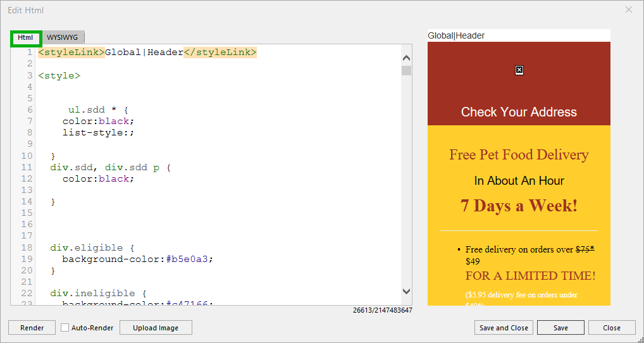Switch to the Html tab

click(x=26, y=37)
